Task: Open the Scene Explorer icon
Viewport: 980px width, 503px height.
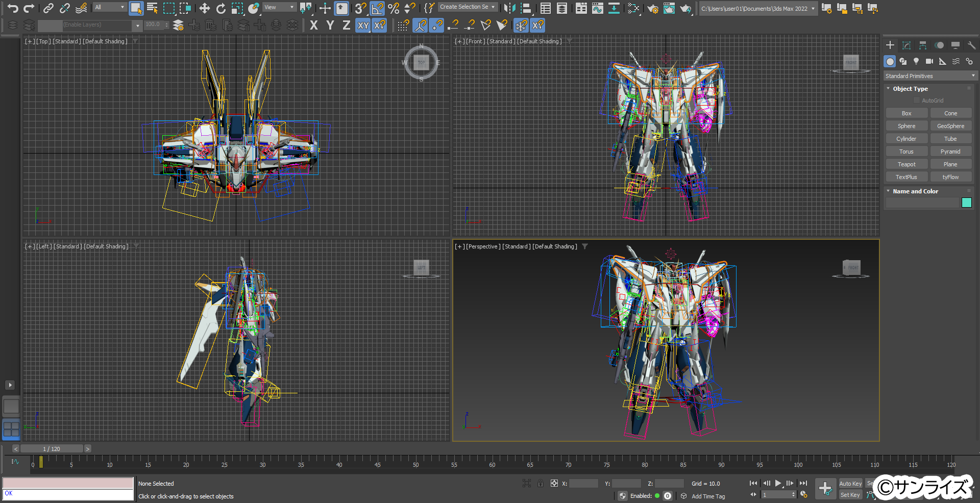Action: 545,8
